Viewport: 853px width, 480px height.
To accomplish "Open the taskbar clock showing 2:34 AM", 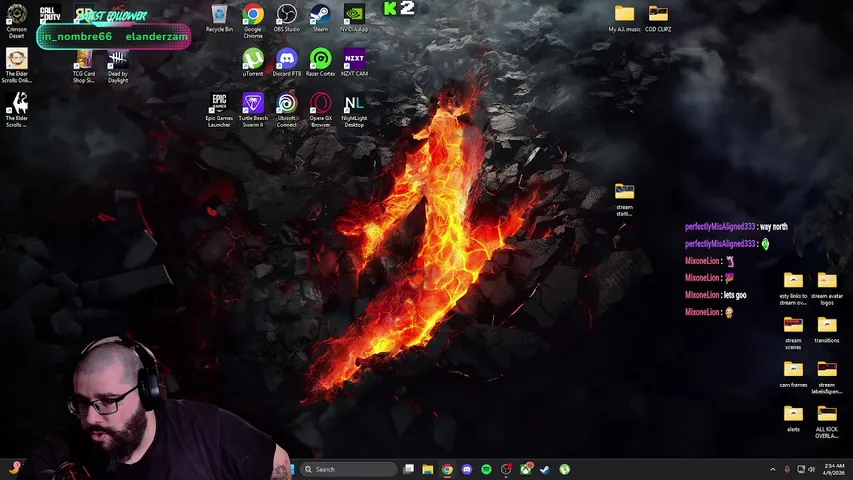I will 834,469.
